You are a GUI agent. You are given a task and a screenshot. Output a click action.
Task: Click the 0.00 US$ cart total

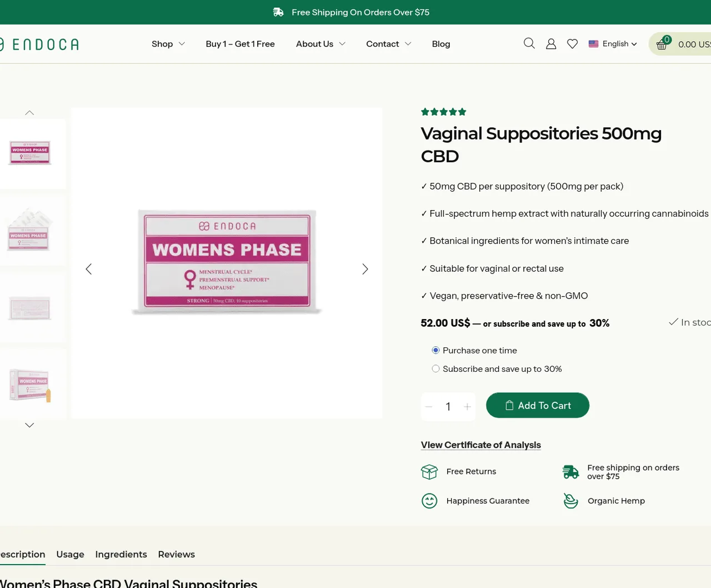[694, 44]
